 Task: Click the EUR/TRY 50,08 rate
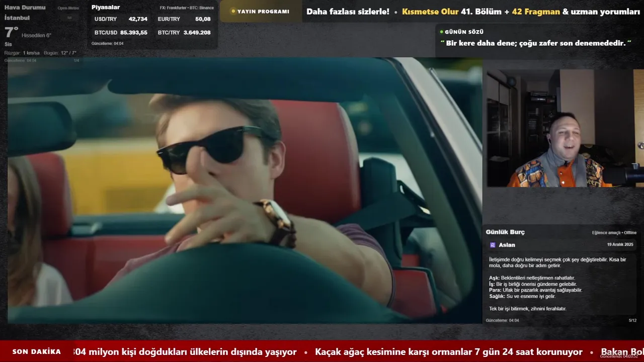click(184, 19)
